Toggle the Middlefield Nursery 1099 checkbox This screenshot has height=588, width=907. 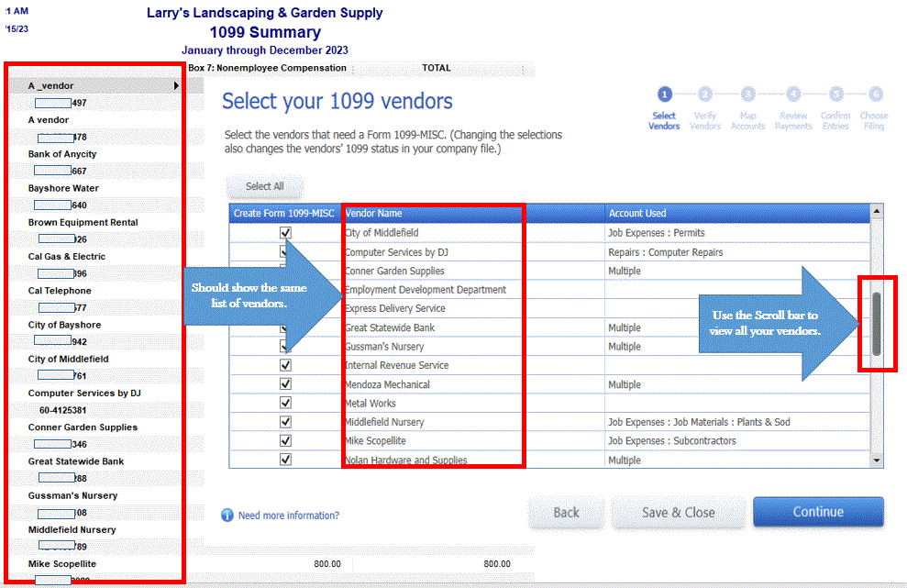click(285, 422)
